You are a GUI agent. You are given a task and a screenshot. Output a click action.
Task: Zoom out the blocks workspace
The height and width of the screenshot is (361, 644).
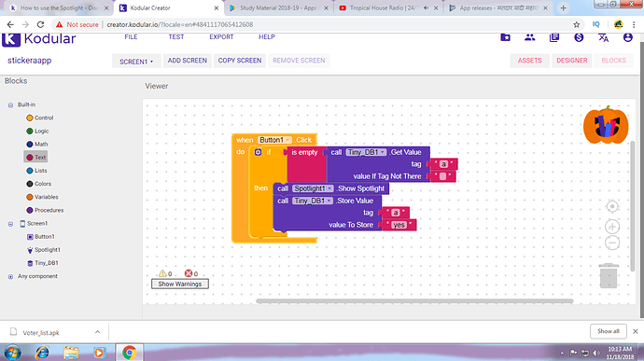click(612, 243)
